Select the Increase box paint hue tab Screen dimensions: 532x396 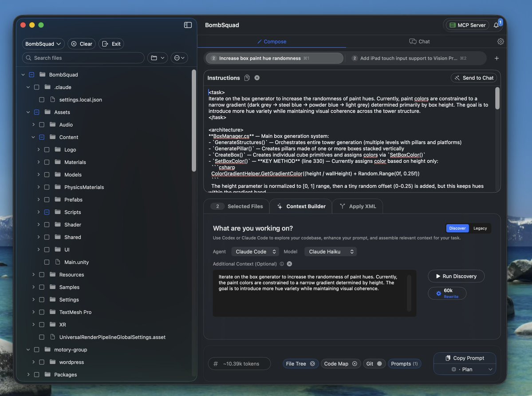[x=275, y=59]
